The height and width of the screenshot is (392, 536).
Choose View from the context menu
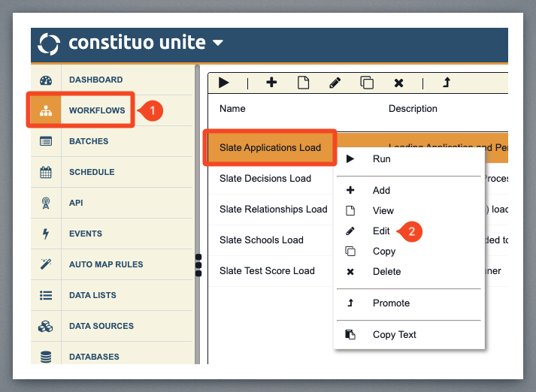pos(409,211)
